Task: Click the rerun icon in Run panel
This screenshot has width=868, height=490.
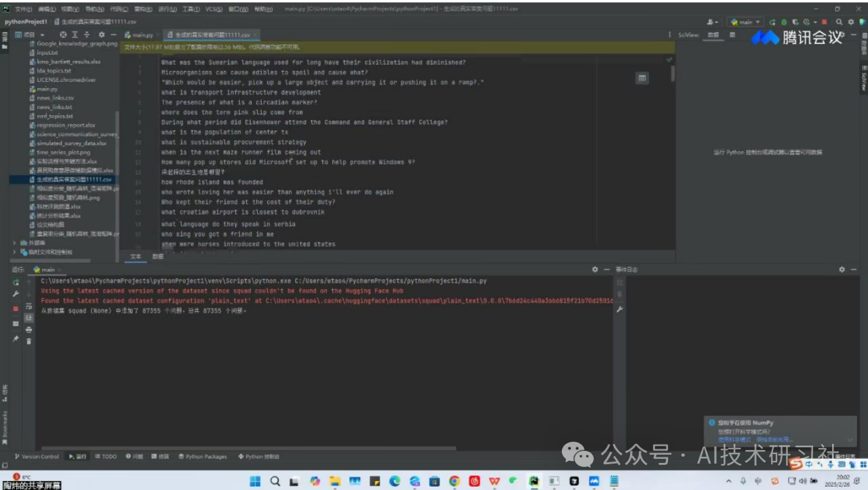Action: tap(16, 282)
